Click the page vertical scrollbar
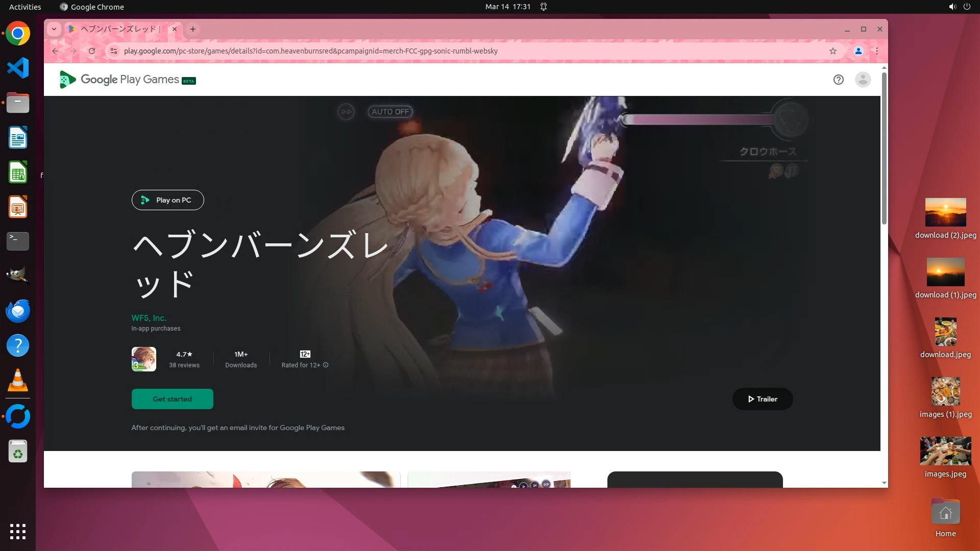This screenshot has width=980, height=551. click(884, 148)
